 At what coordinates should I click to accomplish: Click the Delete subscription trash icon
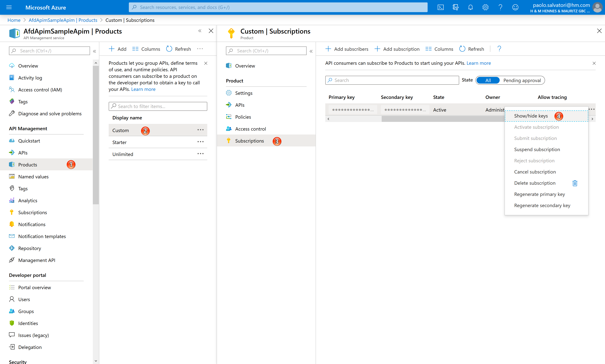[x=575, y=183]
